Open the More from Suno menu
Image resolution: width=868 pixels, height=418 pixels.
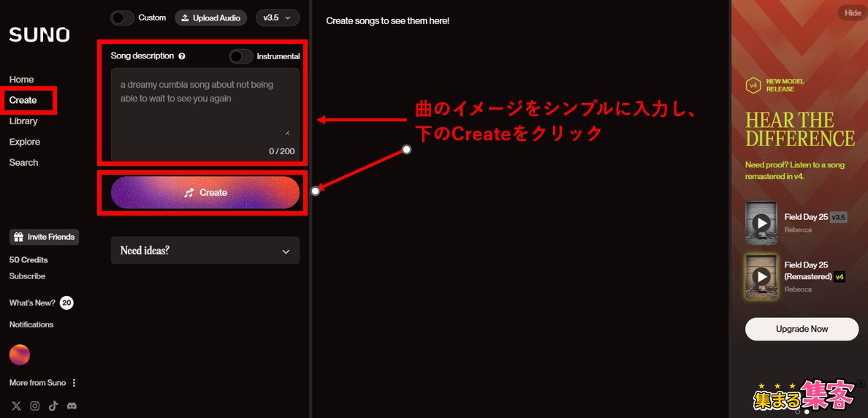[42, 383]
